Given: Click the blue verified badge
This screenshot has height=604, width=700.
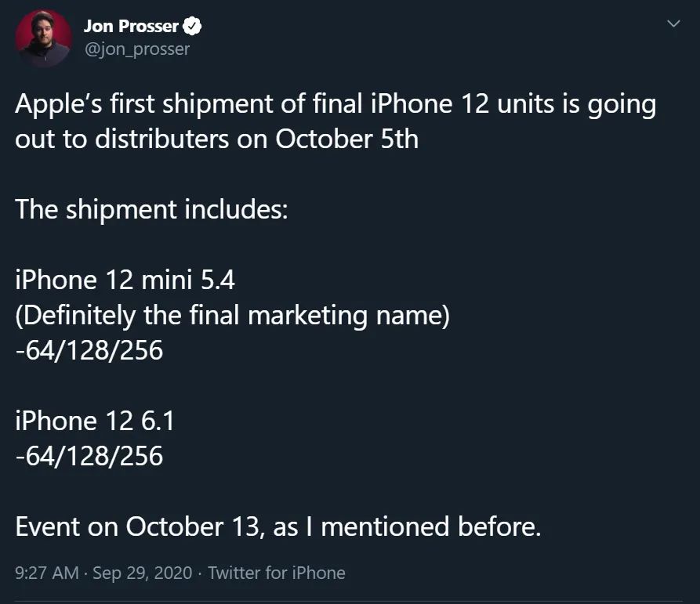Looking at the screenshot, I should click(x=192, y=27).
